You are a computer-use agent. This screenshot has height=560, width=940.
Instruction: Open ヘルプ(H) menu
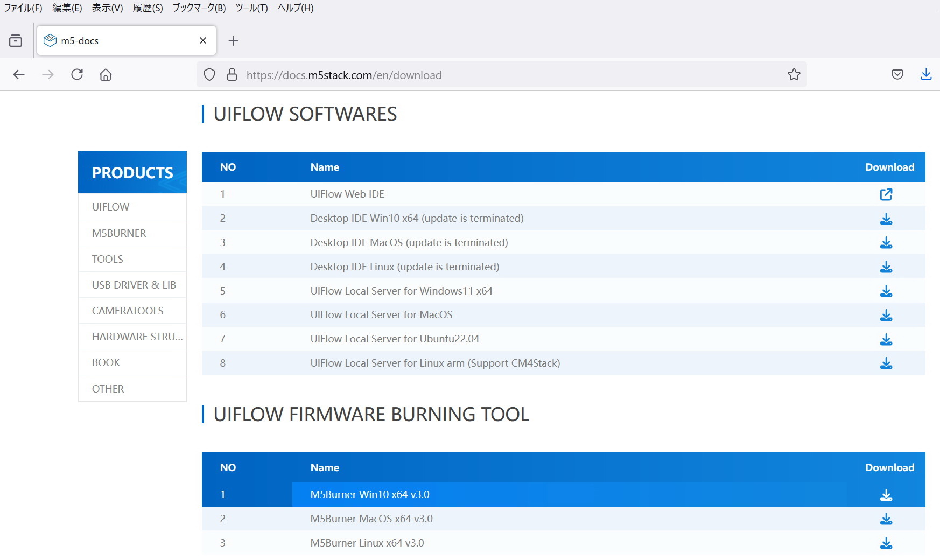(296, 8)
